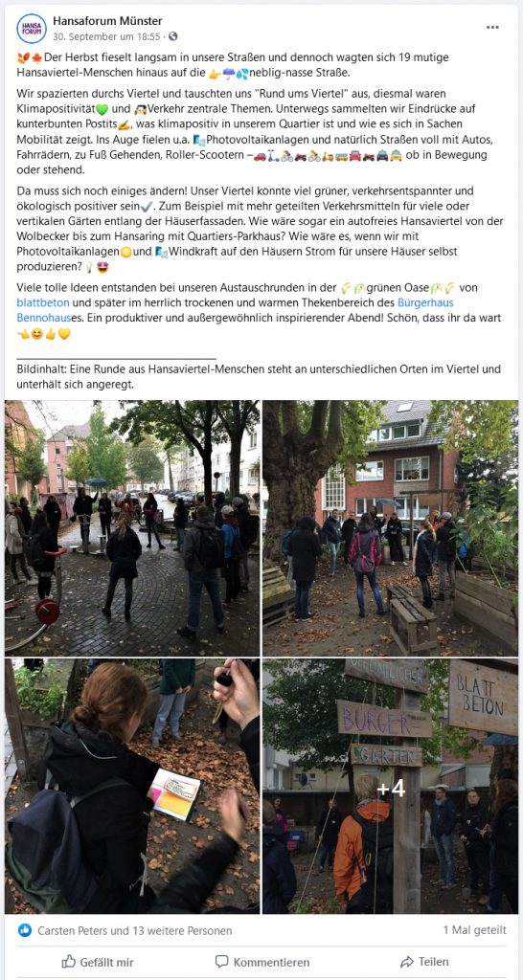Click the Teilen share arrow button
Viewport: 523px width, 980px height.
[424, 962]
